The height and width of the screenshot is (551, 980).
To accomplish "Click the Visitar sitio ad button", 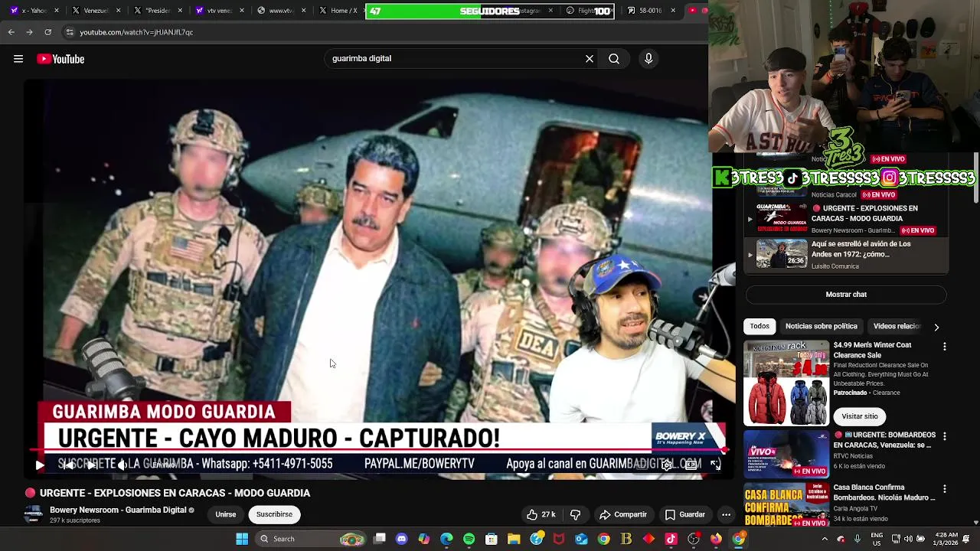I will 859,416.
